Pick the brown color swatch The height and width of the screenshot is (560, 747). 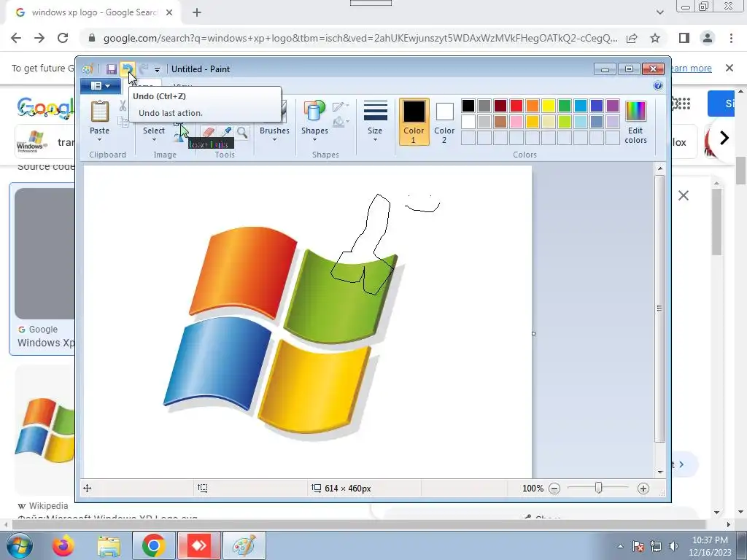(x=500, y=122)
